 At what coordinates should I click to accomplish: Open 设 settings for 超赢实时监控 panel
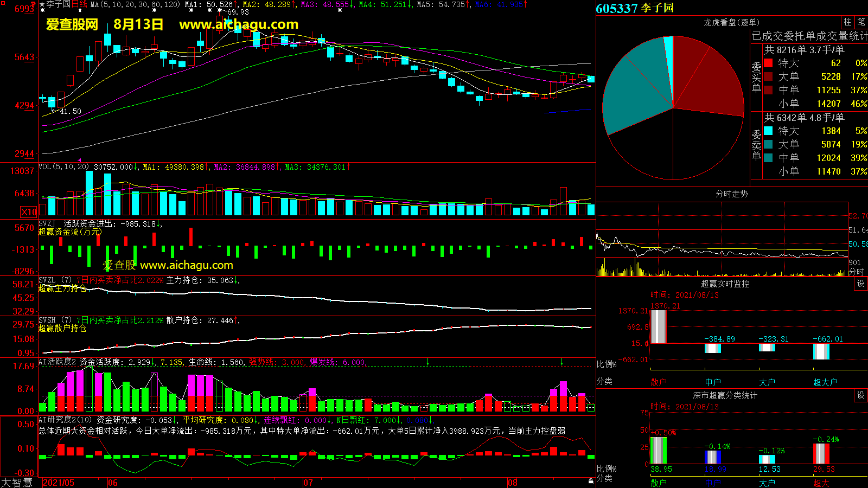pos(860,284)
